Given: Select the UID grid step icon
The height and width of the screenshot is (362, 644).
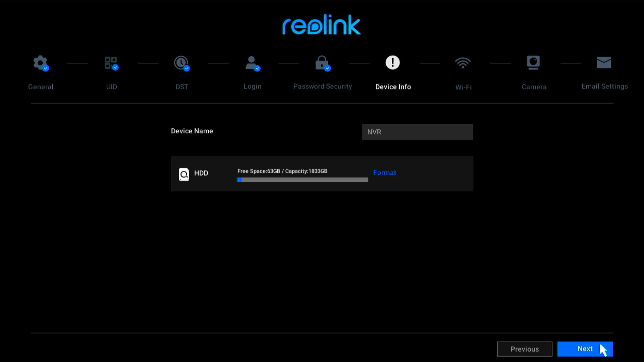Looking at the screenshot, I should (111, 63).
